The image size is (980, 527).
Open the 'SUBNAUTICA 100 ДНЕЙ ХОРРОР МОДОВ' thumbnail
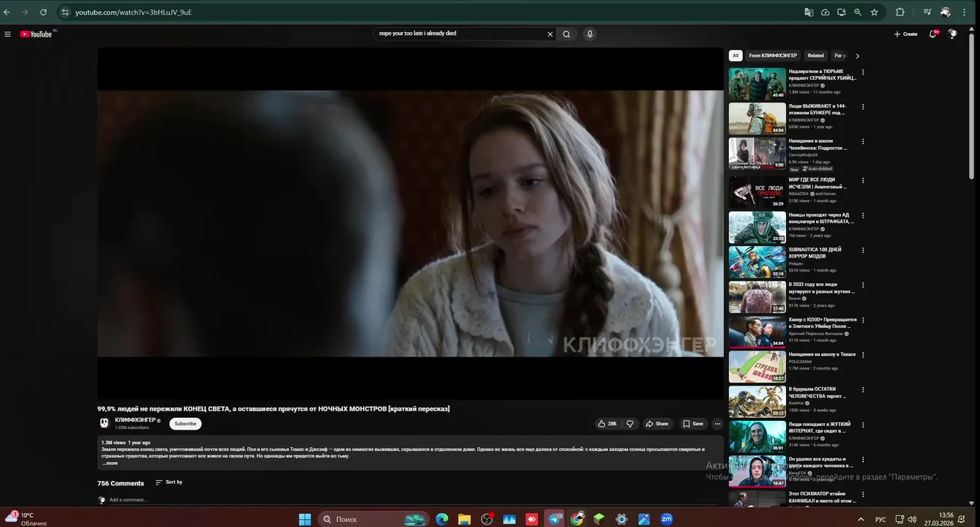tap(757, 261)
